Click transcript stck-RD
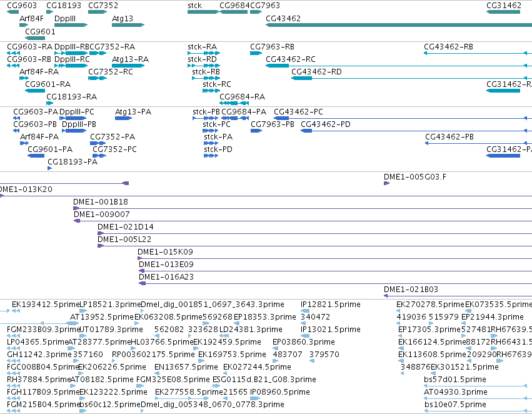Image resolution: width=532 pixels, height=414 pixels. pos(204,66)
